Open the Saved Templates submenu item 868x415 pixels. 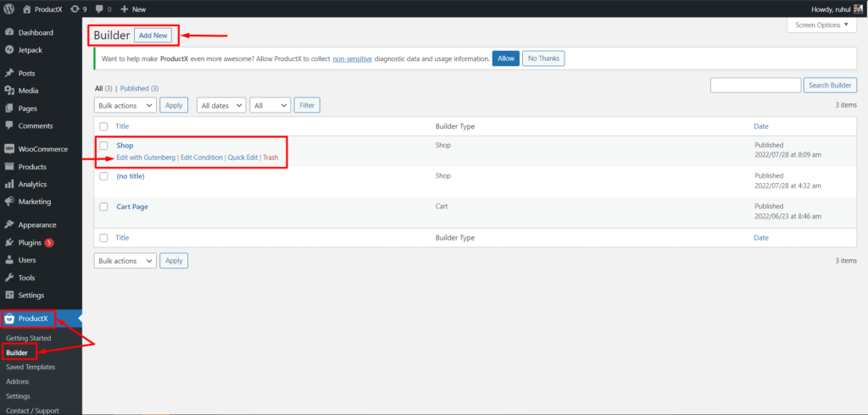point(31,367)
